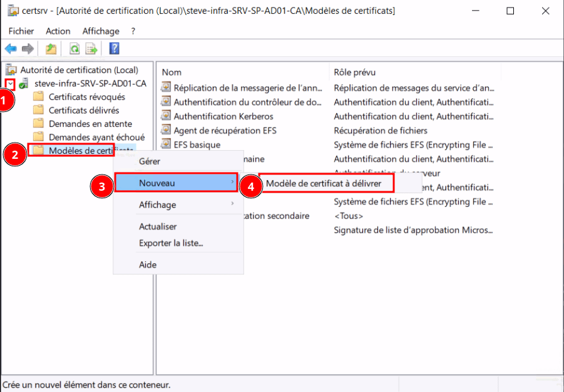Click the Refresh toolbar icon
This screenshot has width=564, height=392.
point(74,49)
